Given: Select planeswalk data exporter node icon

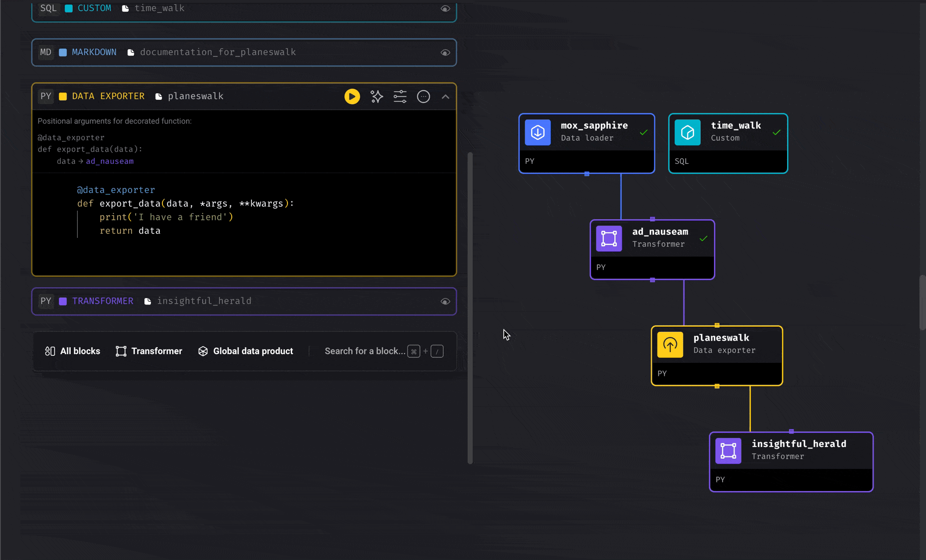Looking at the screenshot, I should coord(670,344).
